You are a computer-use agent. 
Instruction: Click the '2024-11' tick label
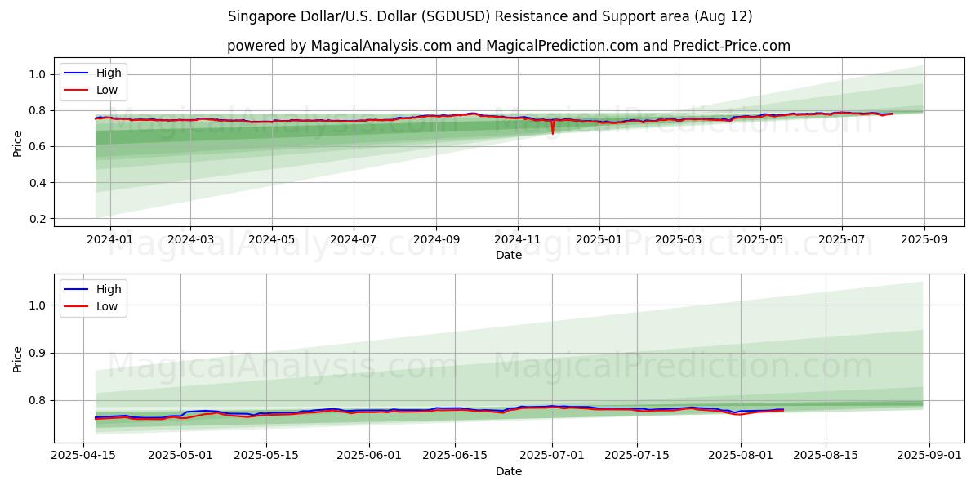[518, 240]
